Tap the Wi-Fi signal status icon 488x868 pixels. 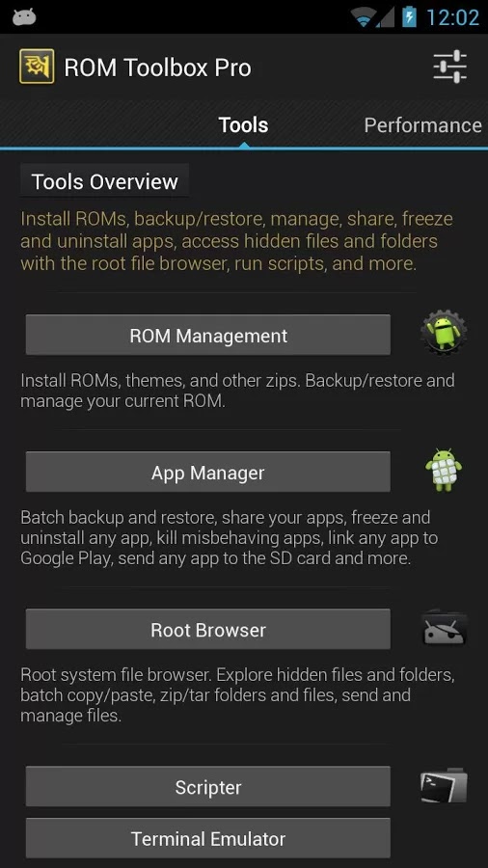364,17
